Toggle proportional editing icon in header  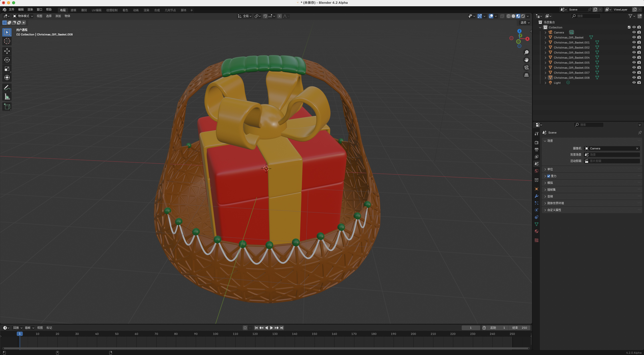(x=279, y=16)
